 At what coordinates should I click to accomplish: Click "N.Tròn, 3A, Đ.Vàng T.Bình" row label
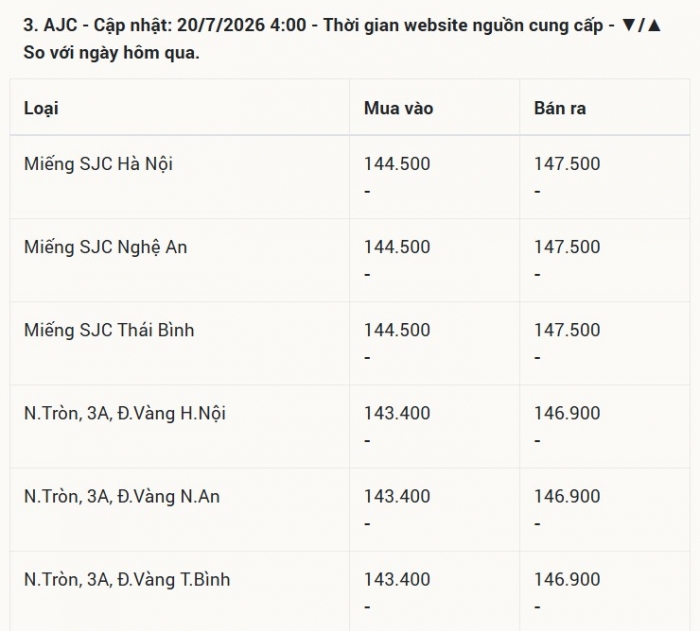tap(127, 579)
